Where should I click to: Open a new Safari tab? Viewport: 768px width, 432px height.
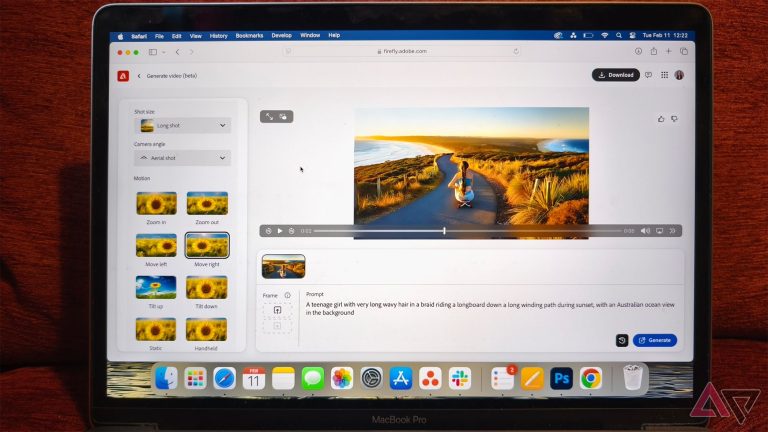click(x=668, y=51)
